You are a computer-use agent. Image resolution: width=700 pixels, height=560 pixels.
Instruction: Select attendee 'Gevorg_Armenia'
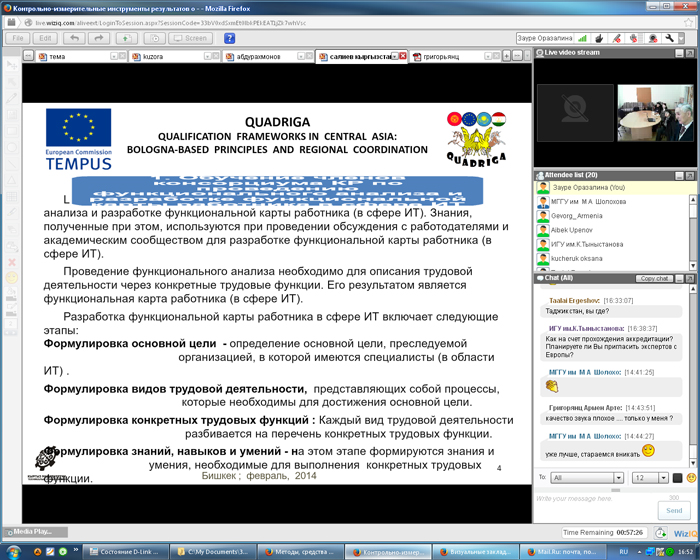click(x=612, y=216)
